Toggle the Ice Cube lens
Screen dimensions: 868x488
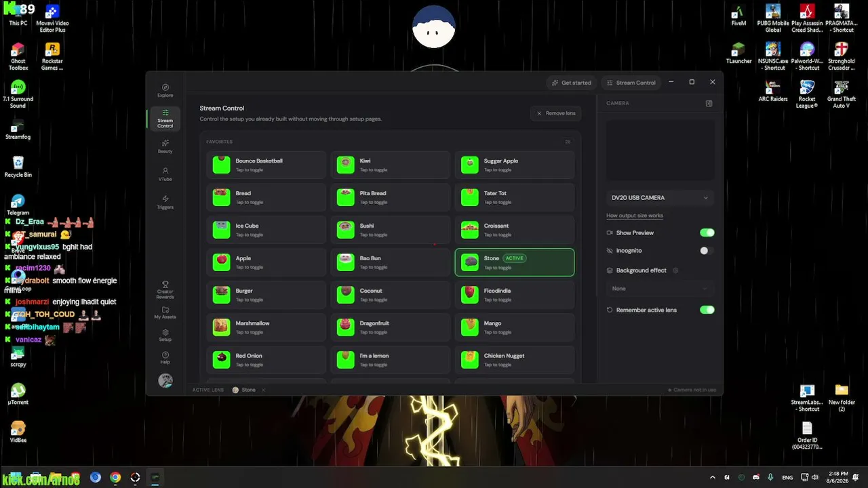(267, 230)
